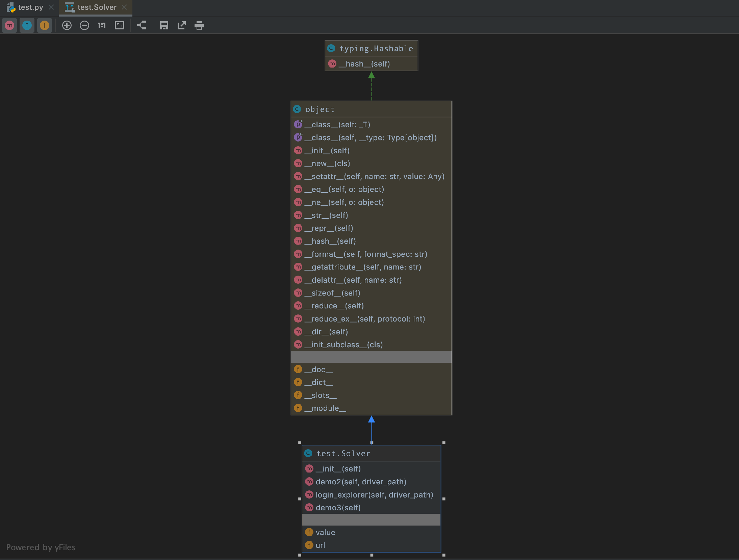Select __format__ method row
739x560 pixels.
tap(371, 254)
